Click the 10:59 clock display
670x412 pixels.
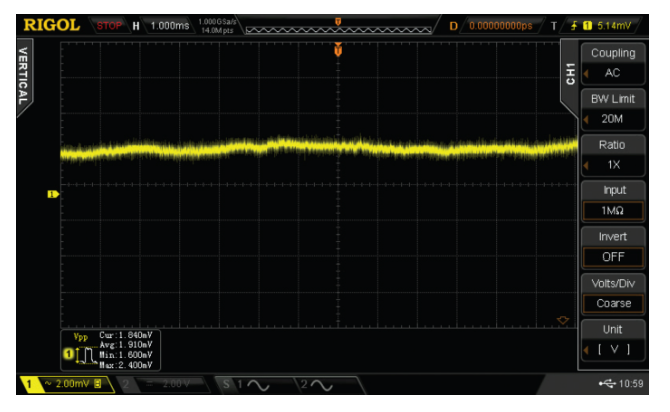pyautogui.click(x=631, y=384)
